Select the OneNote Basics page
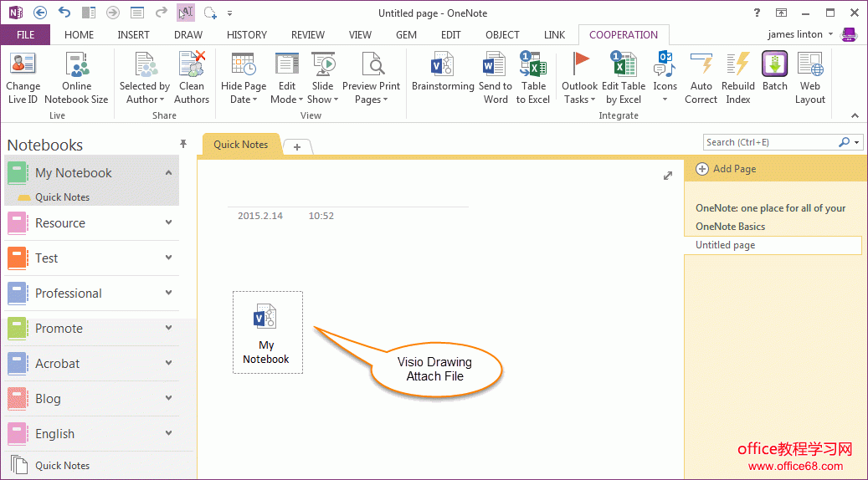 point(730,227)
